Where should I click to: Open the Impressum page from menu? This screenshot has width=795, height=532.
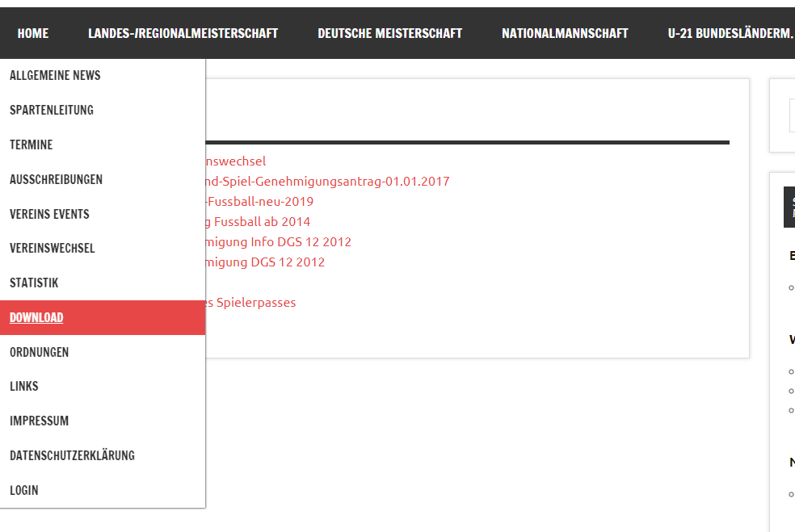(39, 421)
